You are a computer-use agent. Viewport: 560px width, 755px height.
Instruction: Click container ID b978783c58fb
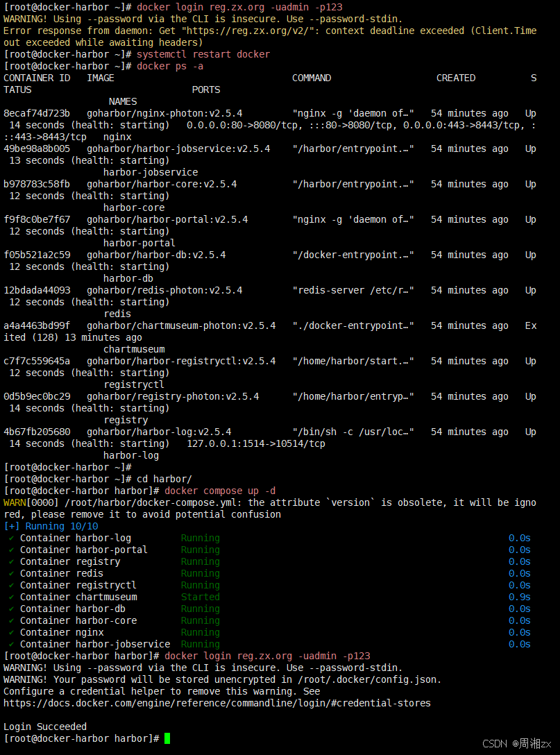(37, 184)
